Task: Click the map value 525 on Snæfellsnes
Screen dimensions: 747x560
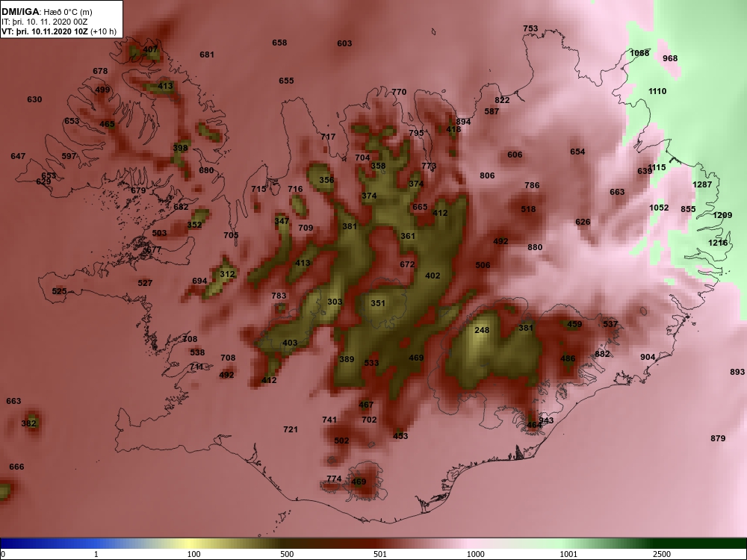Action: [59, 291]
